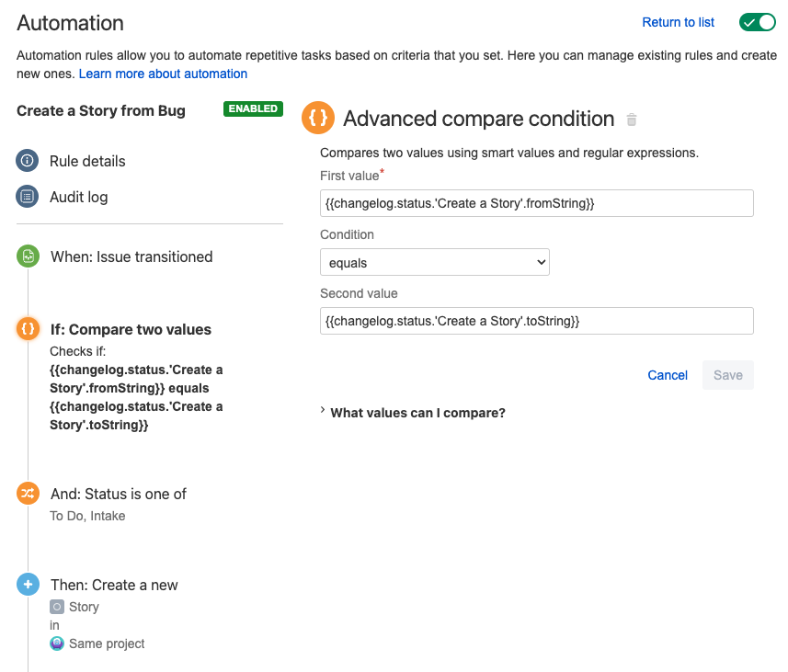Screen dimensions: 788x672
Task: Delete condition using the trash icon
Action: (x=632, y=120)
